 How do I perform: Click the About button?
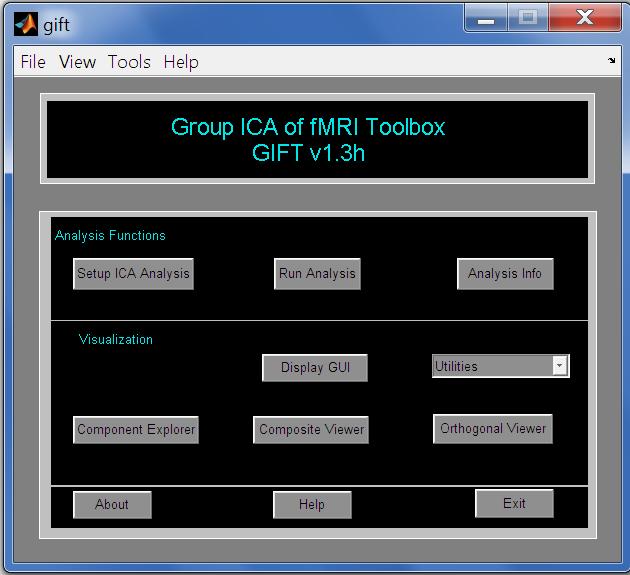(x=112, y=505)
